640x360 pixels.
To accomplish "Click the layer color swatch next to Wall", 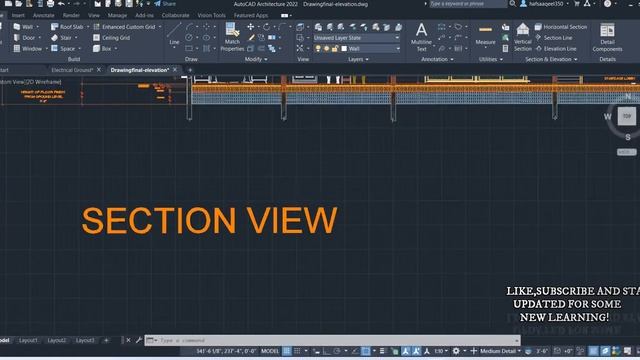I will 344,49.
